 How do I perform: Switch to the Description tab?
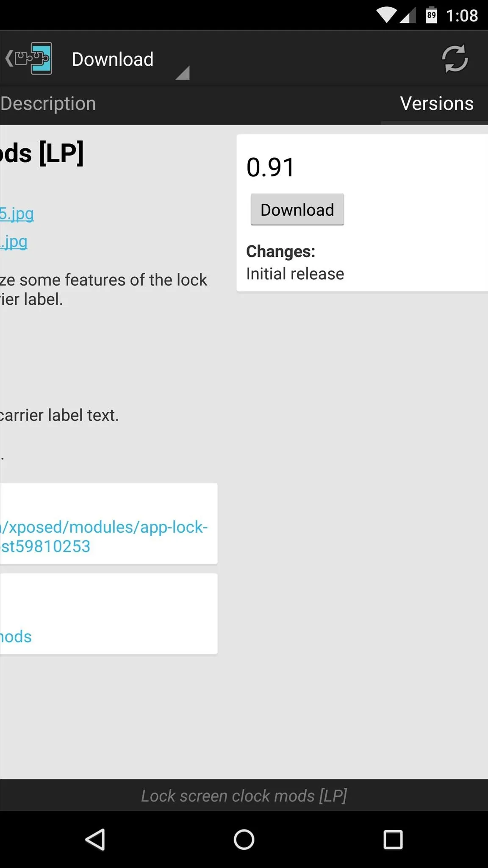(x=48, y=104)
